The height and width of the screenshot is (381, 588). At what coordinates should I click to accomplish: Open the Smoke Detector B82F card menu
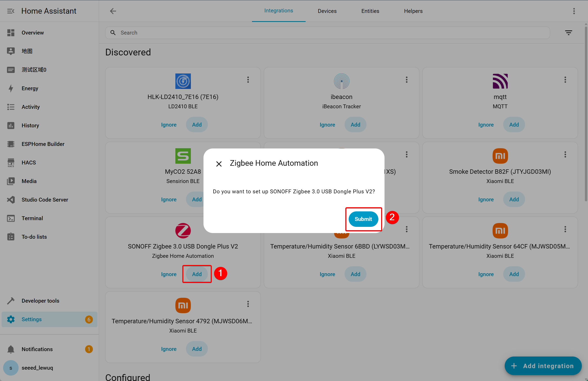click(565, 154)
